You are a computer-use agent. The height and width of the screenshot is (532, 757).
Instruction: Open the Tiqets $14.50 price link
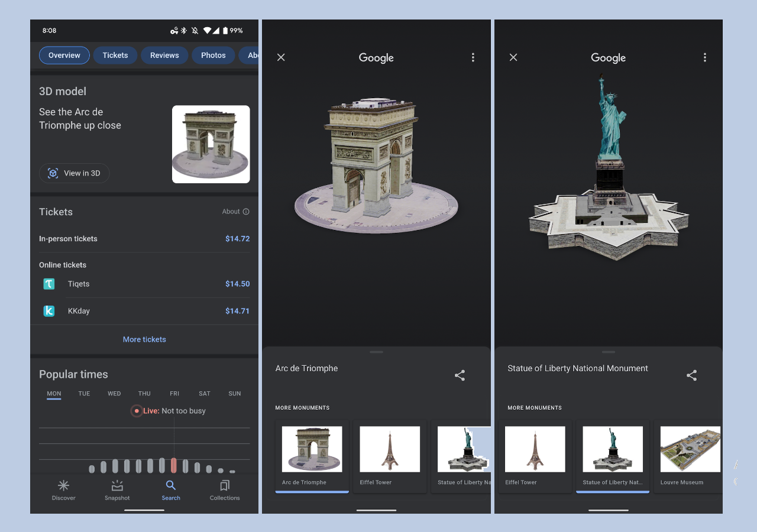click(x=238, y=284)
